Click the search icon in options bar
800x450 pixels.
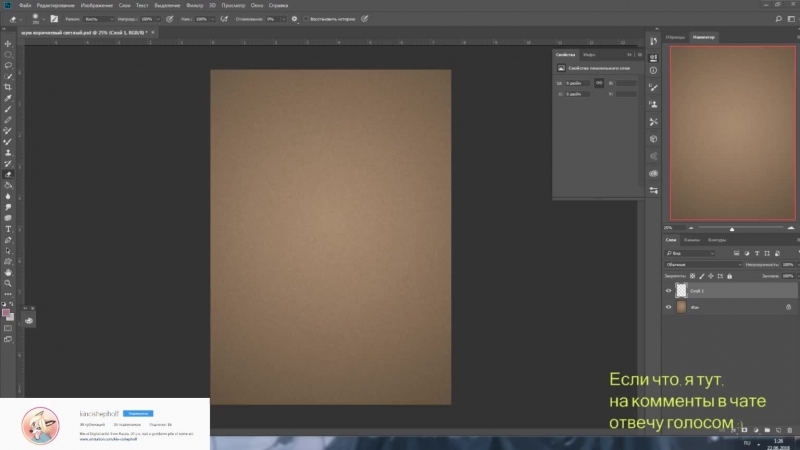(x=779, y=19)
